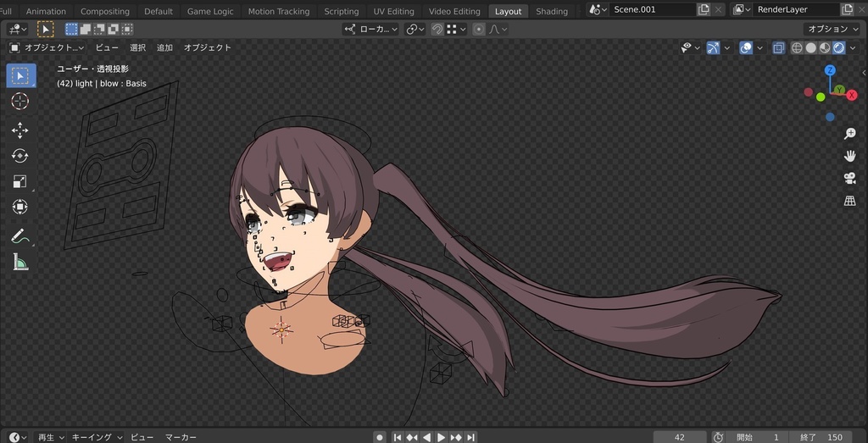
Task: Switch to the Animation workspace tab
Action: pos(46,11)
